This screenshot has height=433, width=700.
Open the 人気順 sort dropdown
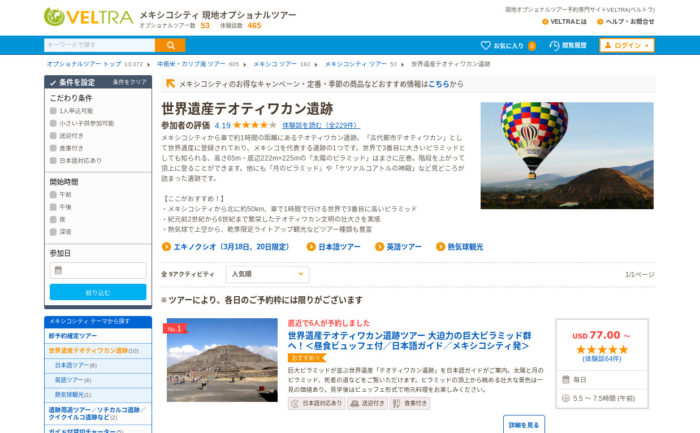pos(267,274)
